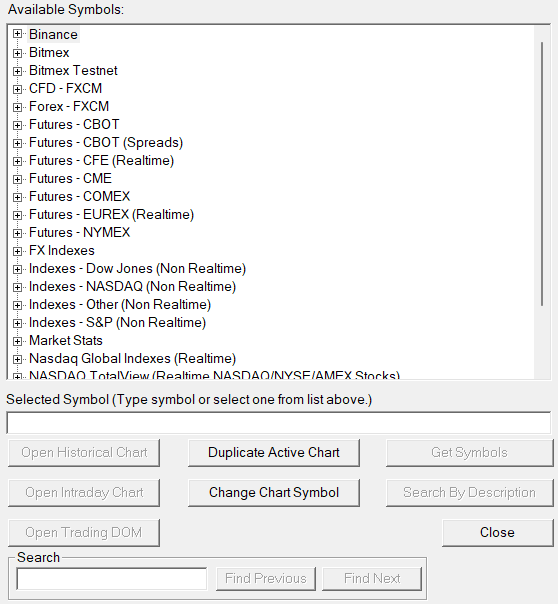Expand Futures - NYMEX plus icon

pyautogui.click(x=17, y=233)
